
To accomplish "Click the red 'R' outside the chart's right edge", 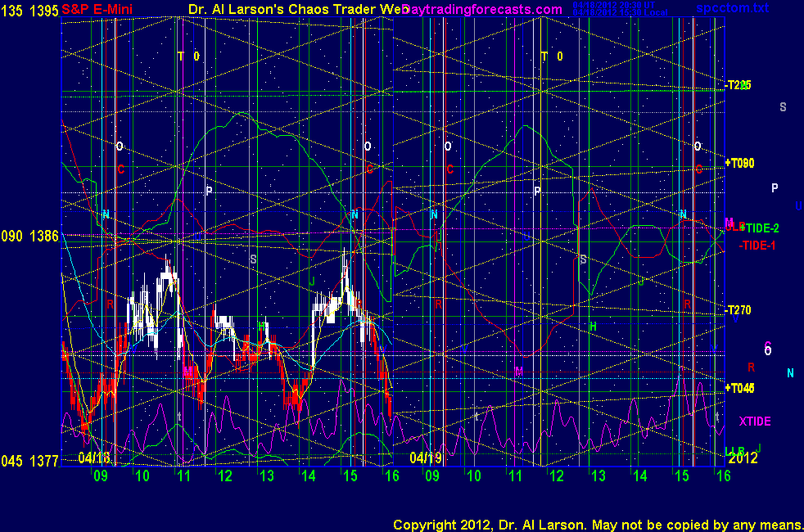I will tap(751, 367).
